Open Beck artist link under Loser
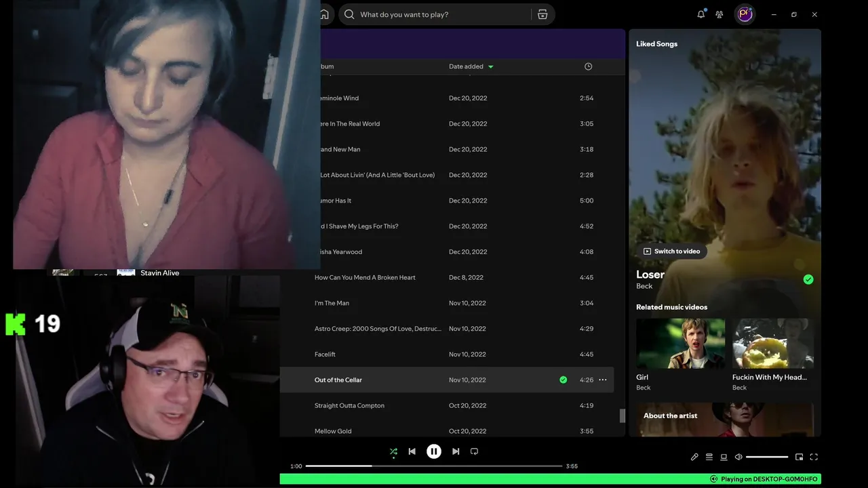This screenshot has width=868, height=488. [x=644, y=286]
